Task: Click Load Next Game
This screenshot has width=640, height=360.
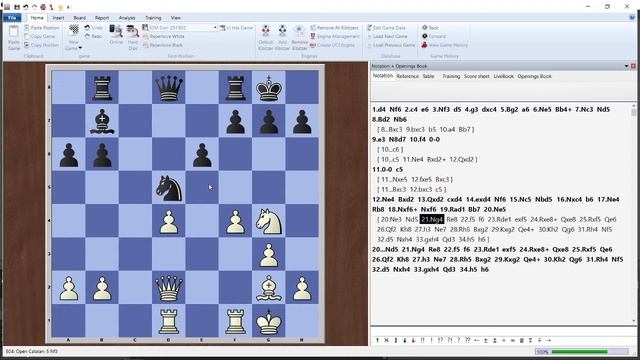Action: [387, 36]
